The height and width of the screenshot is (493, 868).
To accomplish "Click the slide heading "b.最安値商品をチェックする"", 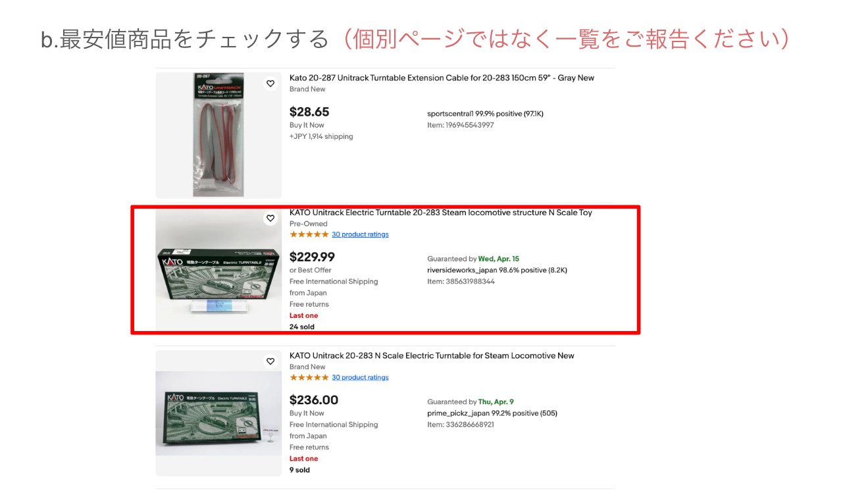I will (184, 39).
